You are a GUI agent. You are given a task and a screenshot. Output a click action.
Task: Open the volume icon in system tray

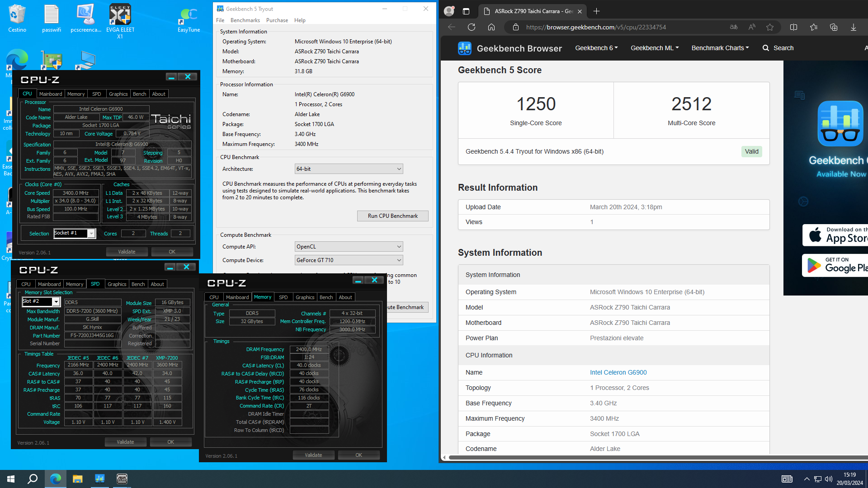[829, 479]
